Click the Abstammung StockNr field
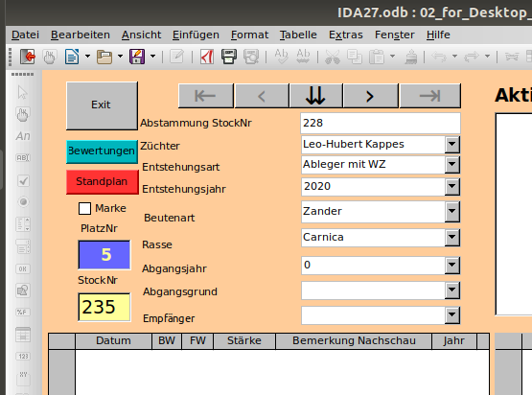Viewport: 532px width, 395px height. pos(381,123)
